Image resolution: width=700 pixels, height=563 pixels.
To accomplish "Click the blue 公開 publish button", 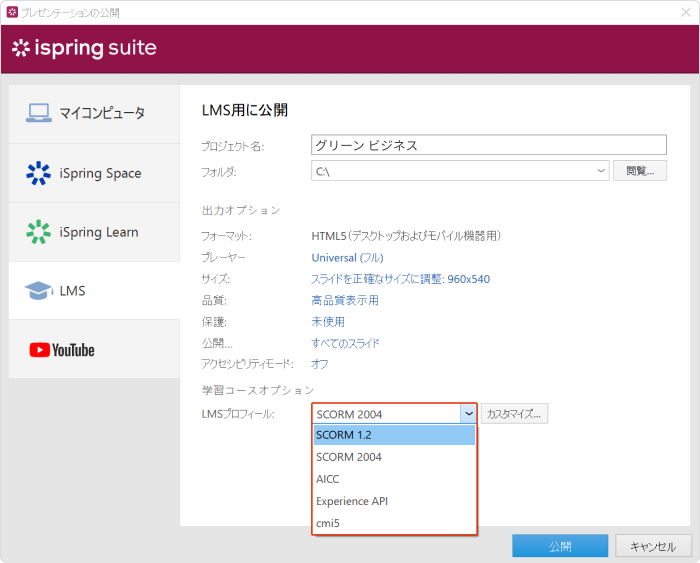I will click(560, 546).
